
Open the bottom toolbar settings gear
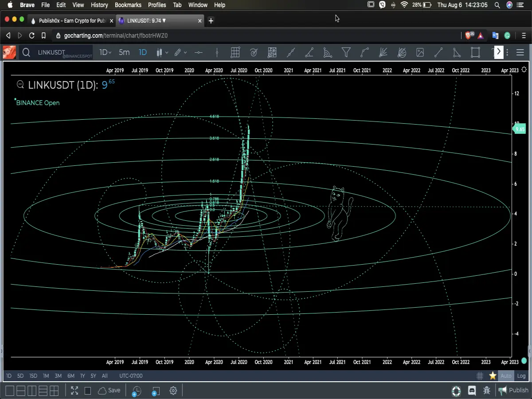tap(173, 391)
